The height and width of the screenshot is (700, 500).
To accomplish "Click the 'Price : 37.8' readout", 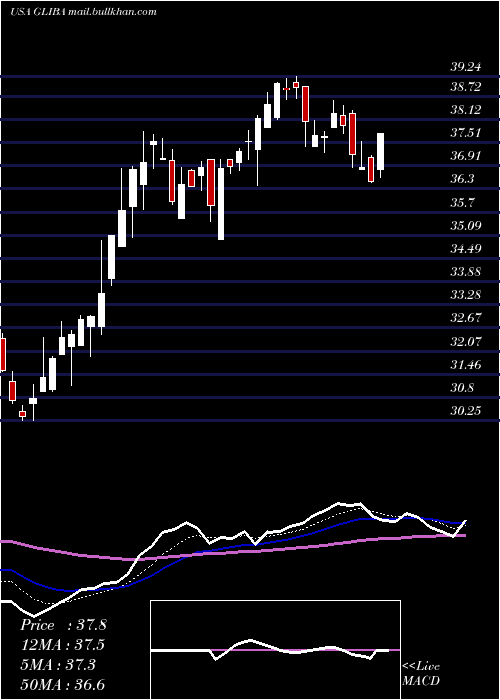I will [x=63, y=625].
